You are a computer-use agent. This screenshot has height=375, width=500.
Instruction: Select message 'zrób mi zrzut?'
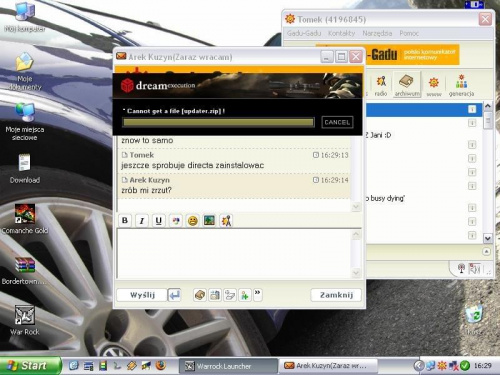point(146,190)
